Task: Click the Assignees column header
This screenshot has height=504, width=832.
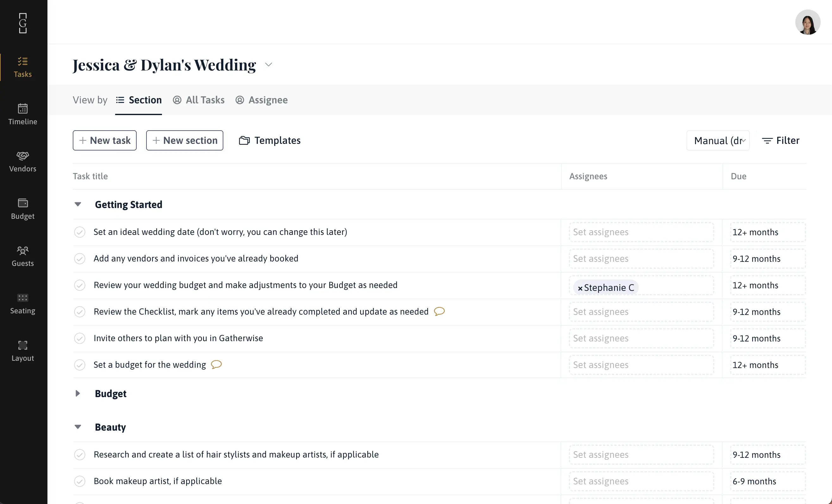Action: click(x=588, y=176)
